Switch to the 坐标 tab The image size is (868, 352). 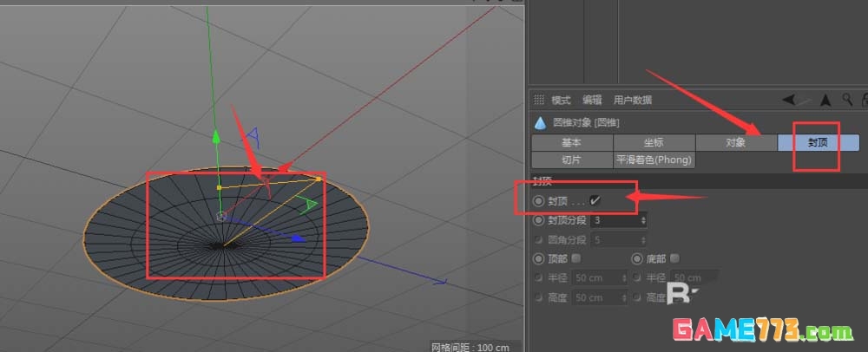654,142
